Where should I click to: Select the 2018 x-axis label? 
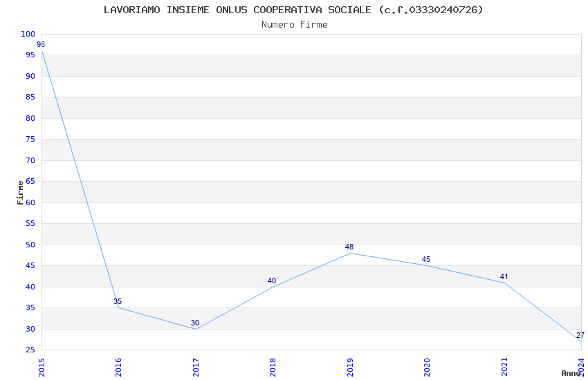tap(273, 368)
